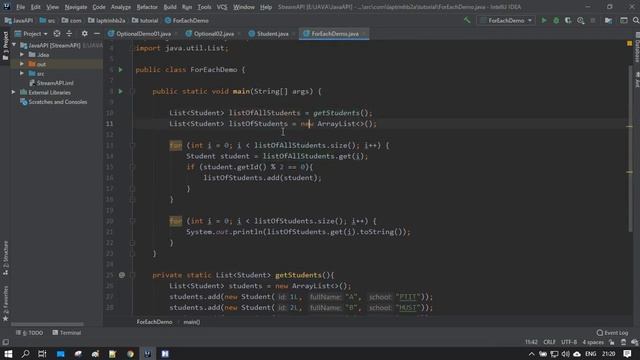This screenshot has width=640, height=360.
Task: Click the 4 spaces indent widget
Action: point(593,342)
